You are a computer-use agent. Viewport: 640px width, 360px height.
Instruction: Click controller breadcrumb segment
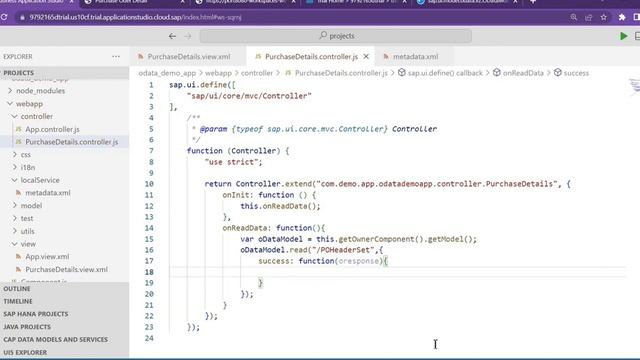pos(257,73)
